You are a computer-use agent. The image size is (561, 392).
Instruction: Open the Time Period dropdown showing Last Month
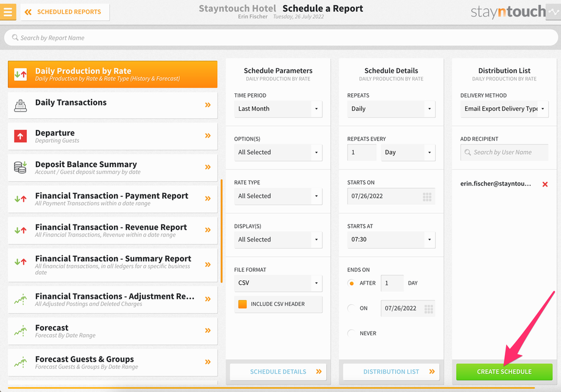[x=278, y=109]
